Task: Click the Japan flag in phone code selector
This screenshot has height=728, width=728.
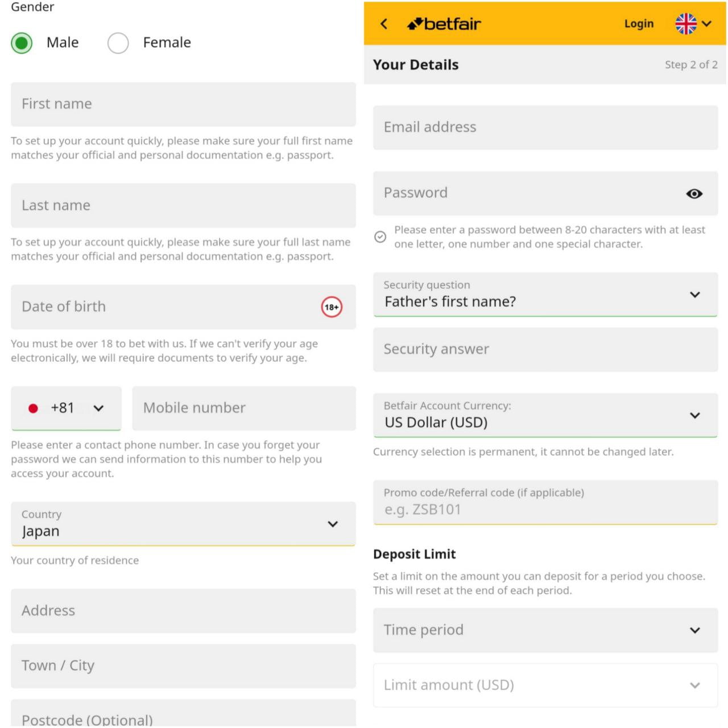Action: point(34,408)
